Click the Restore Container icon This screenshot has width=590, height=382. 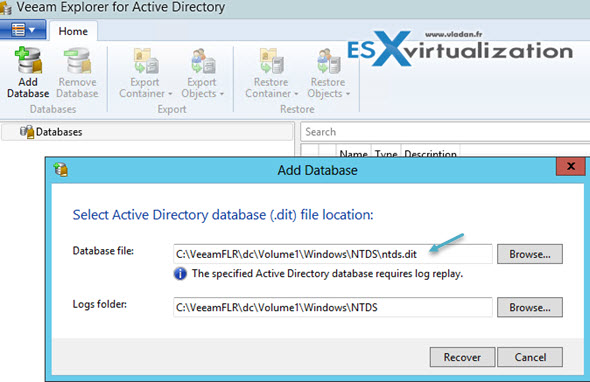(272, 60)
